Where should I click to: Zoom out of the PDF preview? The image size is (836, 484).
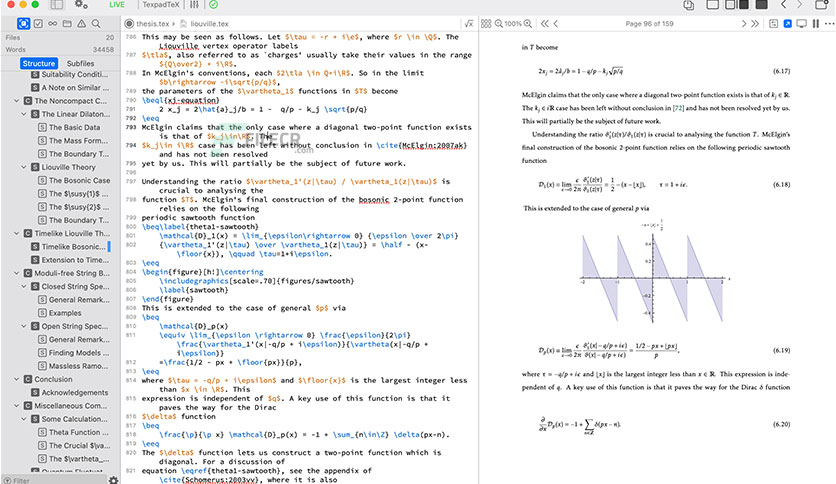click(x=499, y=23)
